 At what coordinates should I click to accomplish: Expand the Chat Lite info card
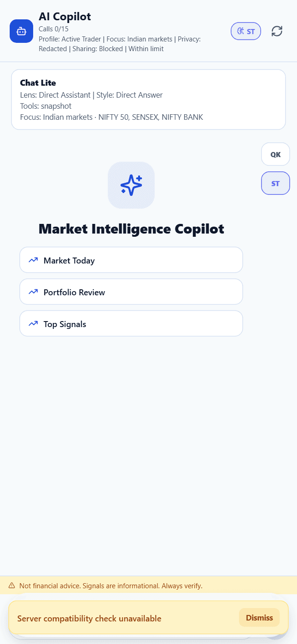(x=148, y=100)
